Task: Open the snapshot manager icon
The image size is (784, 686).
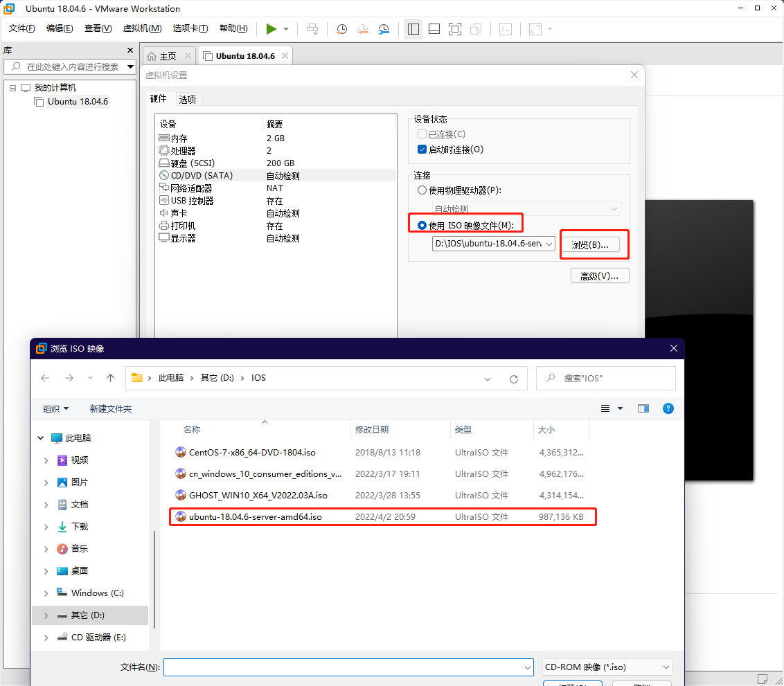Action: [x=384, y=29]
